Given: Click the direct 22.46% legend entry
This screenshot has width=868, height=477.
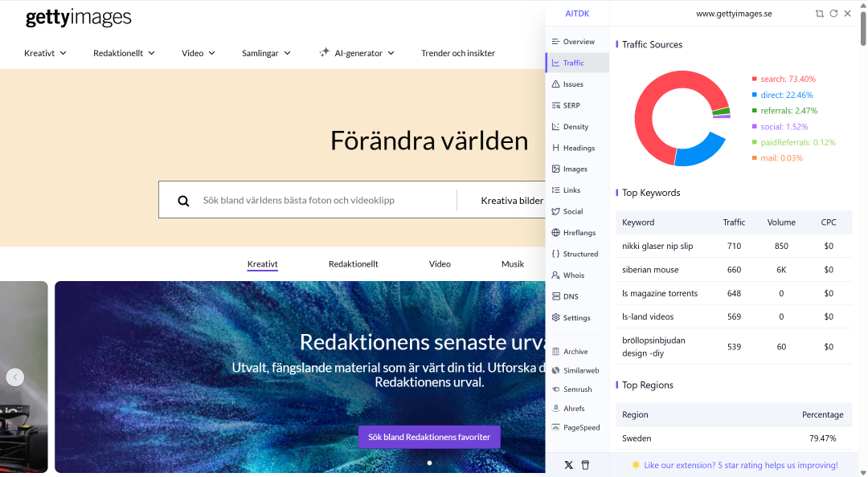Looking at the screenshot, I should pos(782,96).
